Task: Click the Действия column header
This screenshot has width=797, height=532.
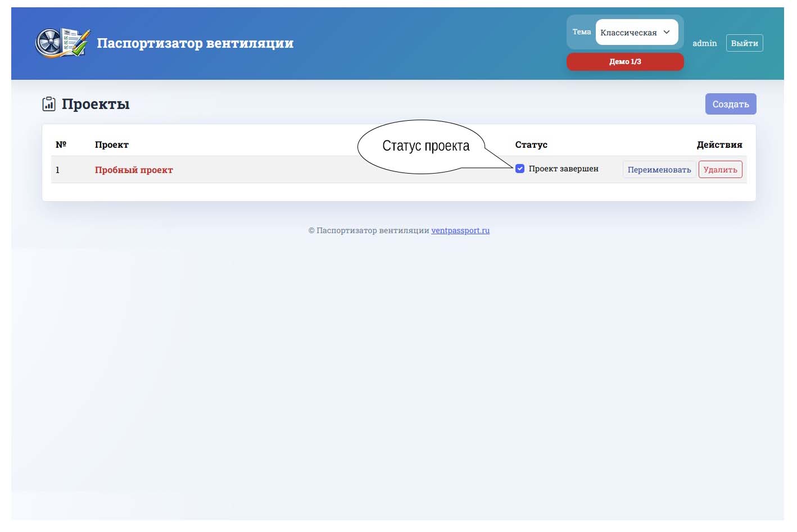Action: (x=719, y=144)
